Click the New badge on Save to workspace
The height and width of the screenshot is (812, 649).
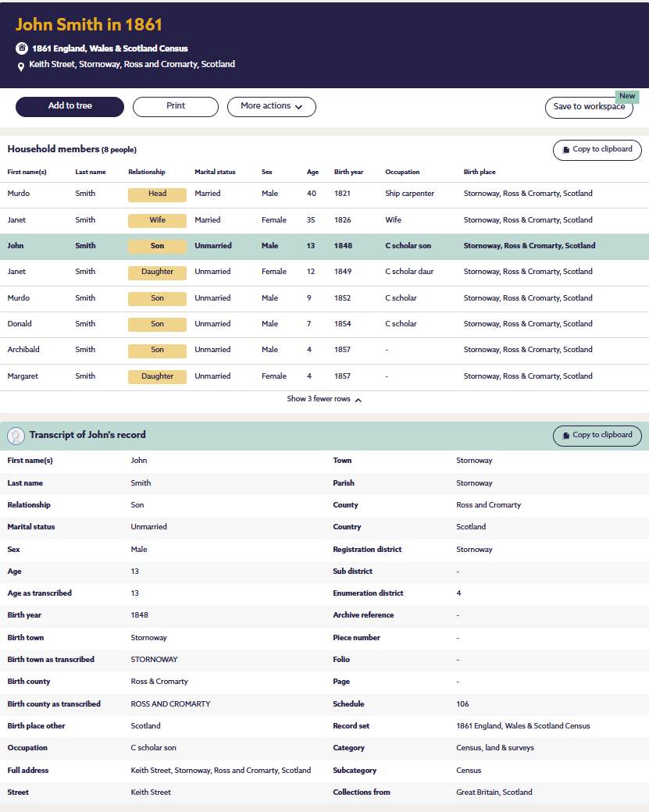pos(626,96)
